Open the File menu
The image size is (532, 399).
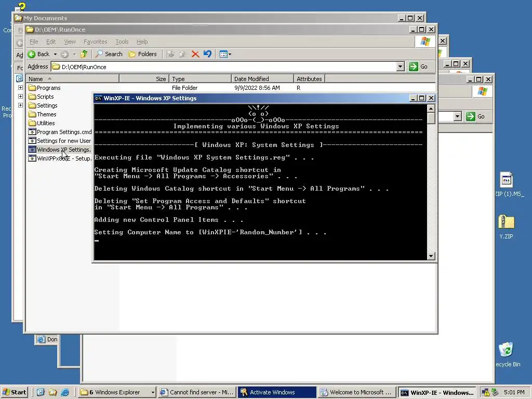pyautogui.click(x=34, y=42)
